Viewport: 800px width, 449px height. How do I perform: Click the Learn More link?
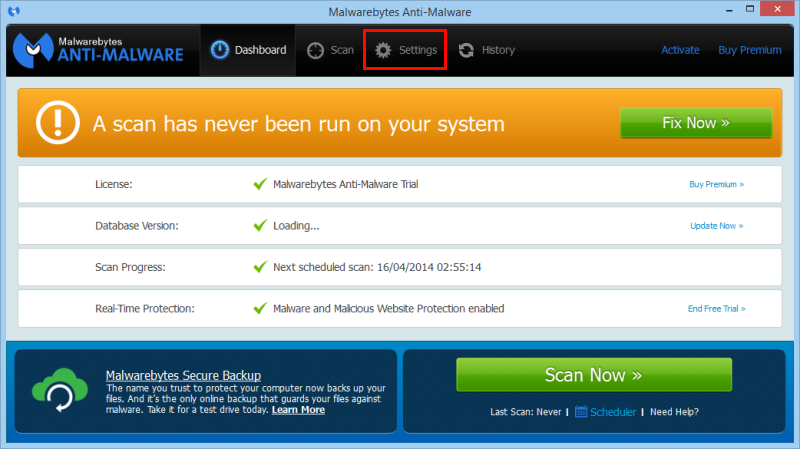tap(298, 410)
